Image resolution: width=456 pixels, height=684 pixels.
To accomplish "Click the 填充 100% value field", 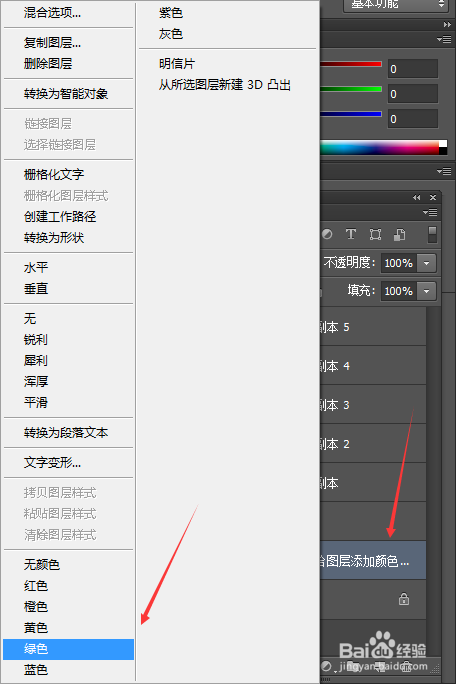I will (x=399, y=291).
